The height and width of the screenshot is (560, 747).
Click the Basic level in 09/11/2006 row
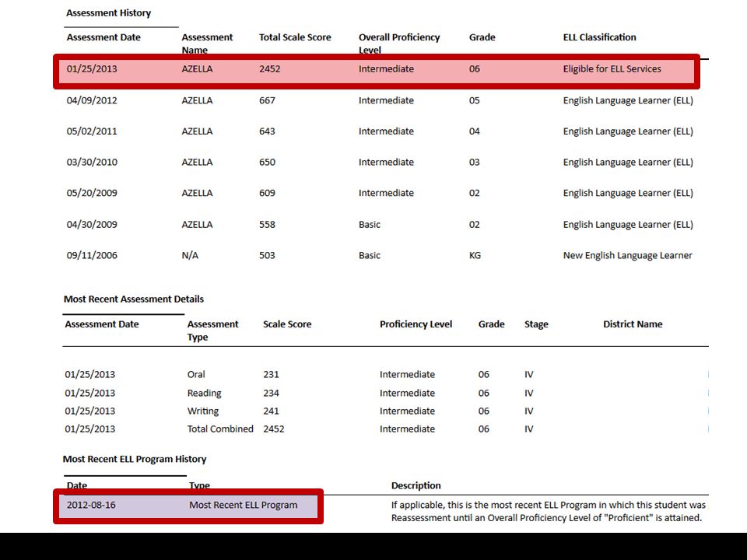pos(369,256)
